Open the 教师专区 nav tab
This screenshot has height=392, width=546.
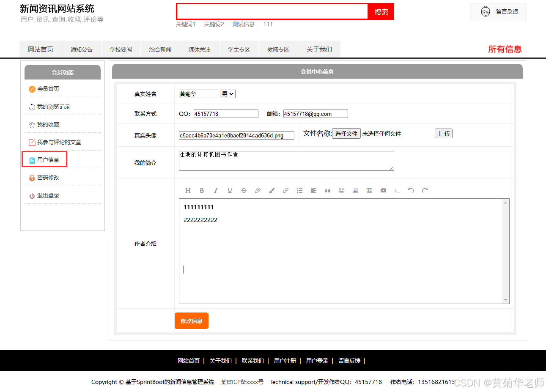(x=278, y=49)
